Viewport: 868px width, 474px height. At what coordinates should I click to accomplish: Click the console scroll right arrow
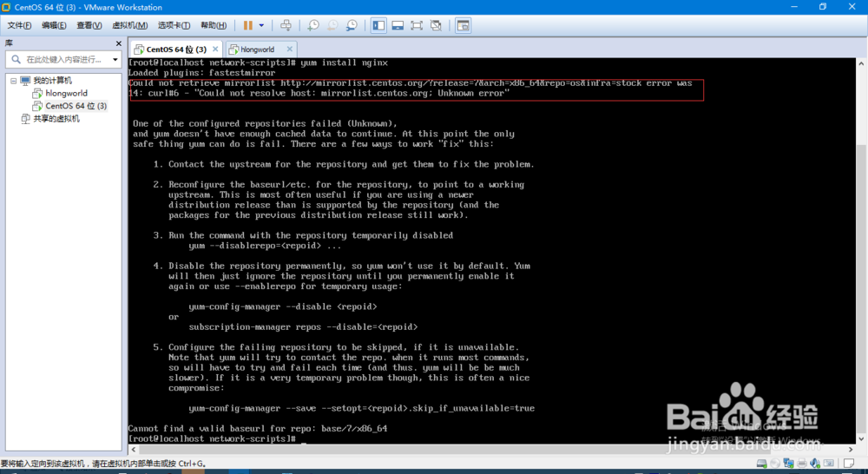click(x=851, y=449)
